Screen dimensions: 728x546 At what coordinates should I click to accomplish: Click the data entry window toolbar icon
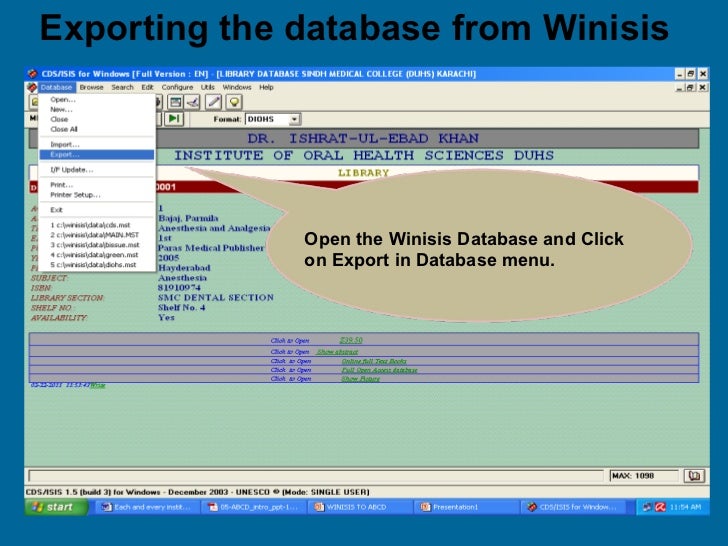[176, 102]
